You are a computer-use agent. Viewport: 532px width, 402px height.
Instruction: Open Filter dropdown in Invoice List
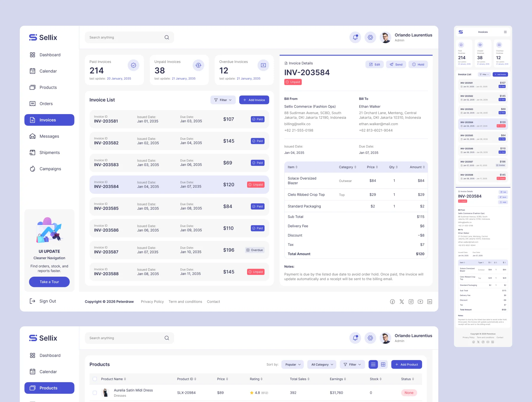click(223, 100)
